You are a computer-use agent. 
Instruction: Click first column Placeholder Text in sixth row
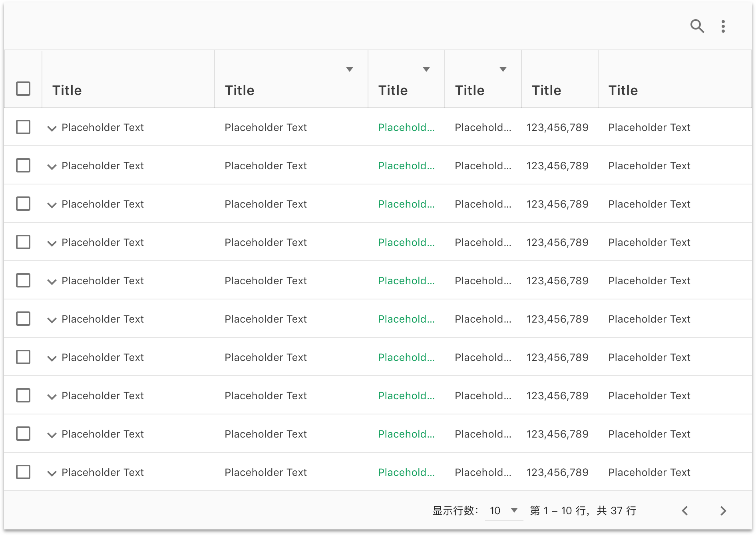[x=103, y=319]
